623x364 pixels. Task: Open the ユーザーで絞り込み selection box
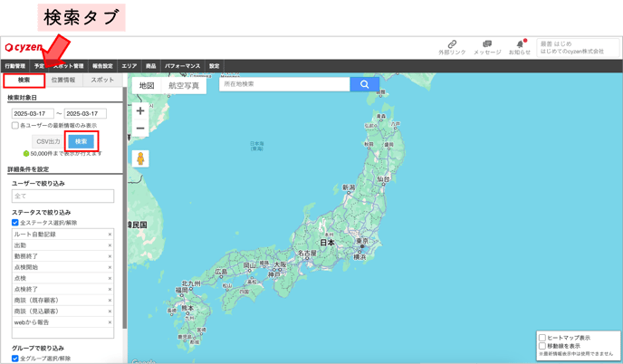[62, 196]
